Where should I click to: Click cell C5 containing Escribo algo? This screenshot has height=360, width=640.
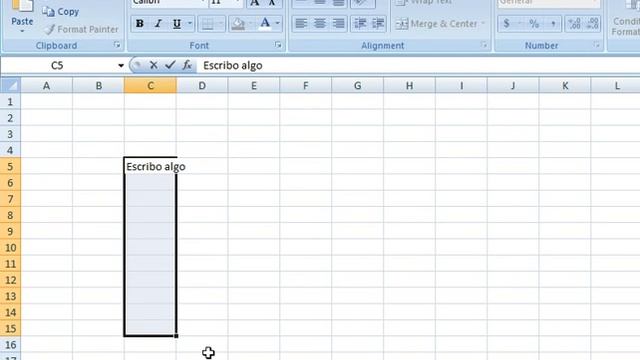click(x=151, y=167)
